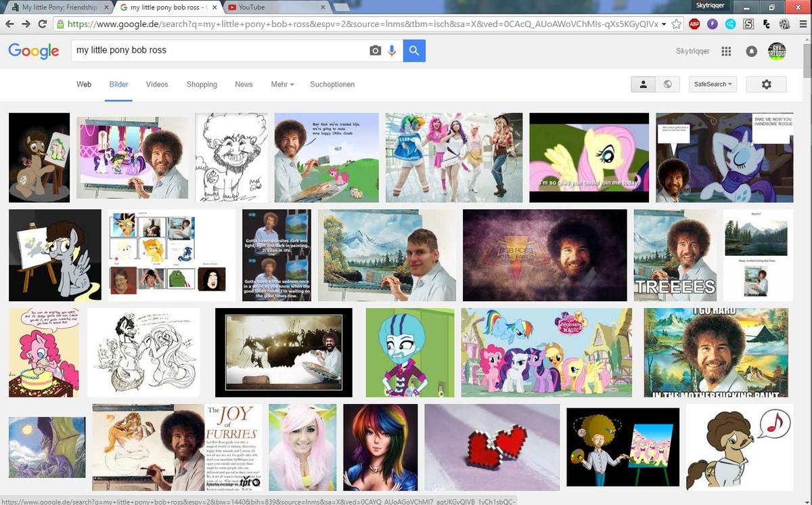Click the boxed S extension icon

[x=748, y=24]
